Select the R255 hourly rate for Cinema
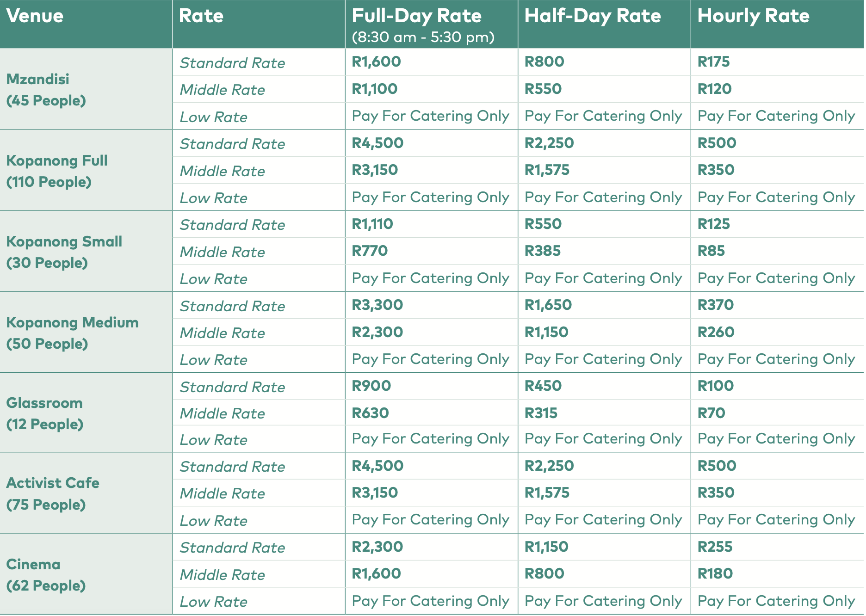 715,547
